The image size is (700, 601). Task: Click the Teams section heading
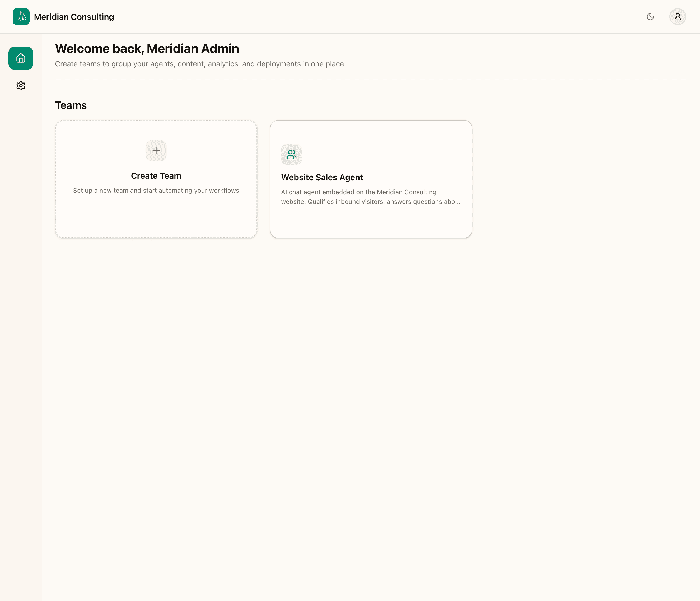tap(71, 105)
